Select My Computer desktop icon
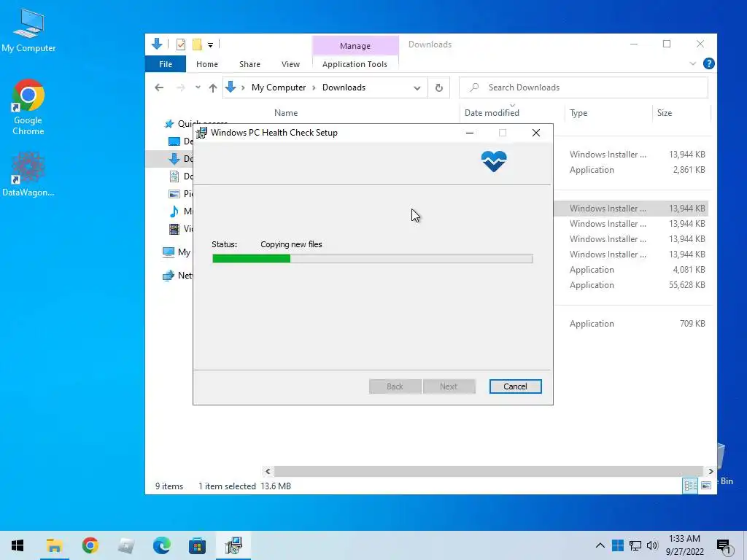 [28, 30]
